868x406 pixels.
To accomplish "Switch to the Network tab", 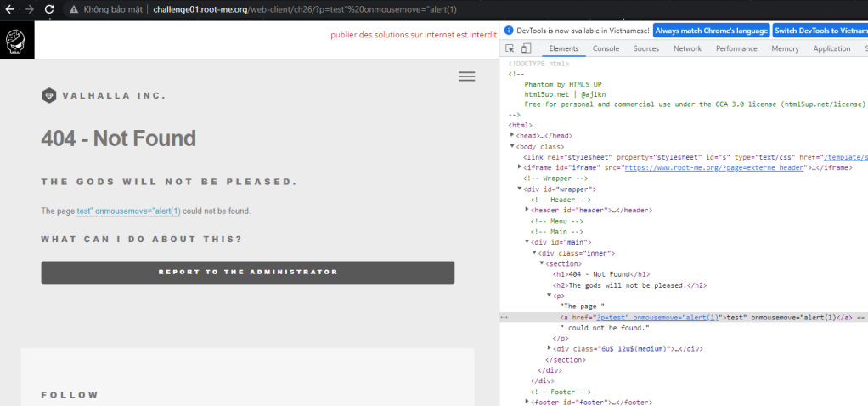I will [x=687, y=49].
